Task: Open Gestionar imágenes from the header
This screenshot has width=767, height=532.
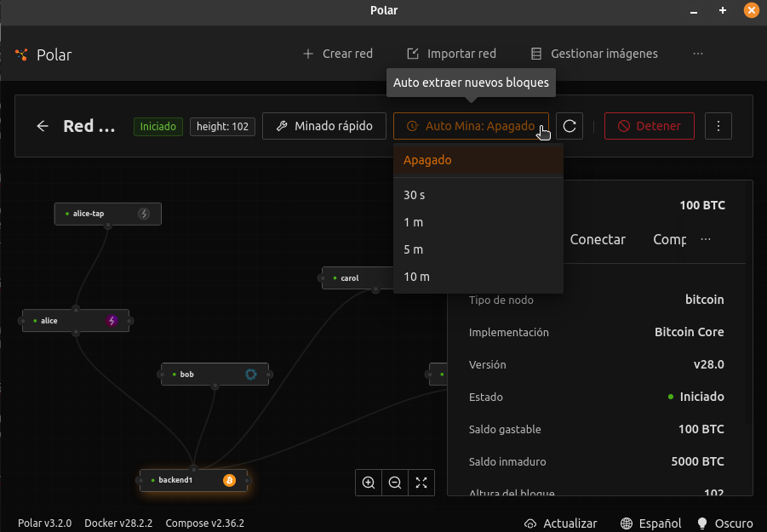Action: click(x=594, y=54)
